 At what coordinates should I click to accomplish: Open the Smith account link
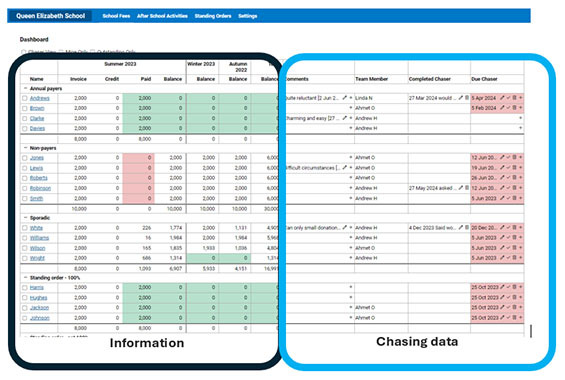(36, 198)
